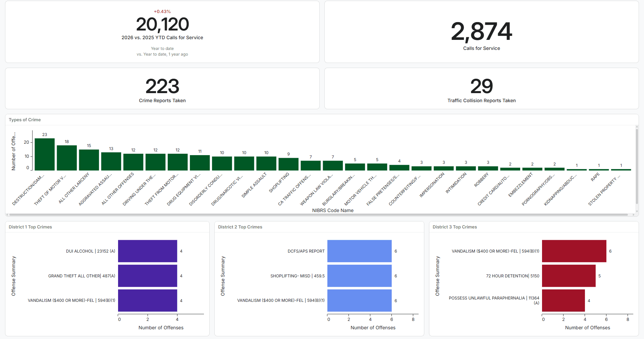Viewport: 644px width, 339px height.
Task: Click the 20,120 YTD Calls for Service number
Action: (162, 25)
